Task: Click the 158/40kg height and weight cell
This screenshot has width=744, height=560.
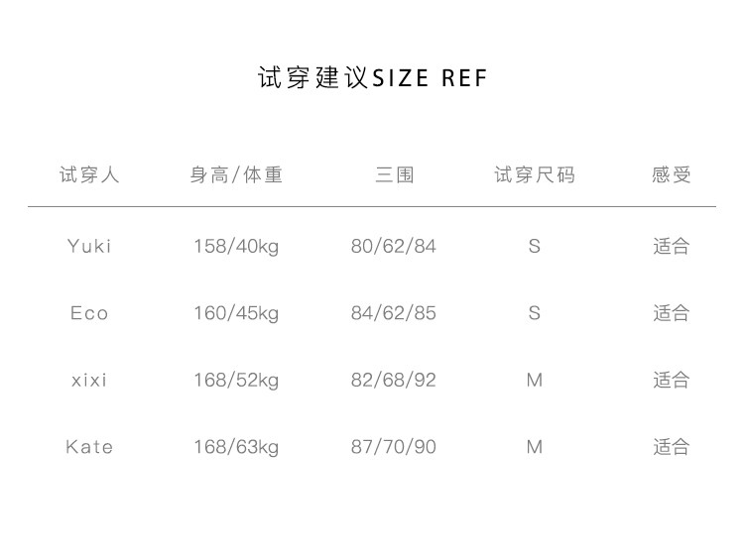Action: coord(236,246)
